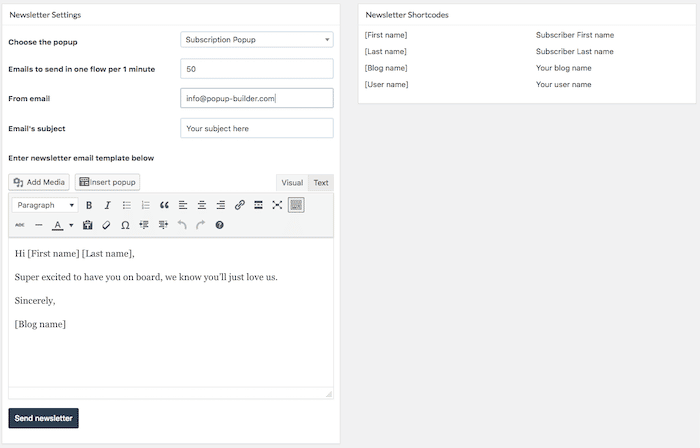Click the Your user name description
The image size is (700, 448).
coord(563,84)
